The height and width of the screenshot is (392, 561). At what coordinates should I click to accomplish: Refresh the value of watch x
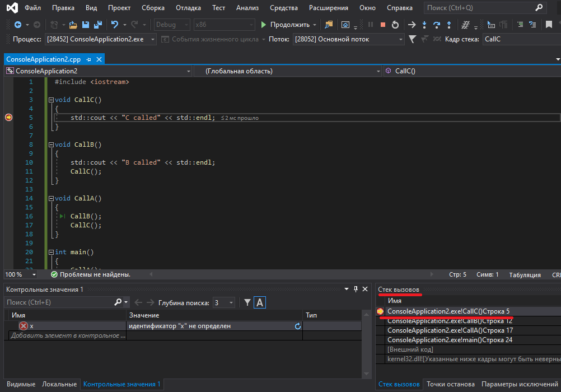(298, 326)
